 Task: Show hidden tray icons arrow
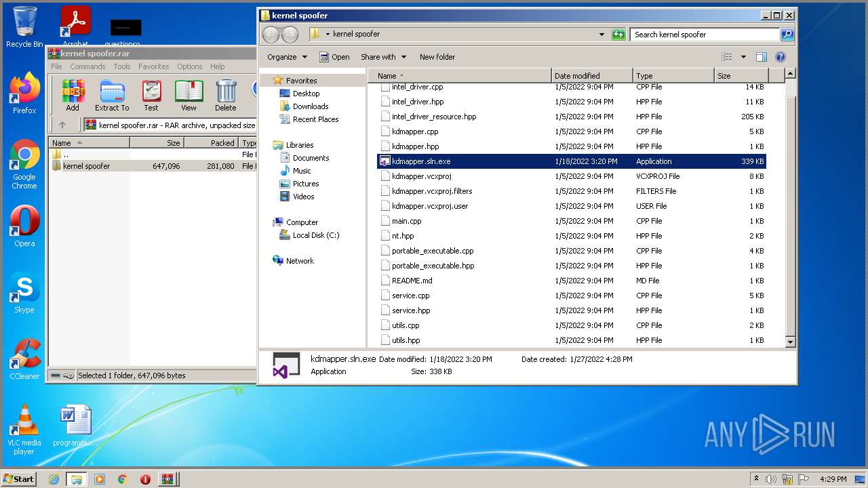756,479
